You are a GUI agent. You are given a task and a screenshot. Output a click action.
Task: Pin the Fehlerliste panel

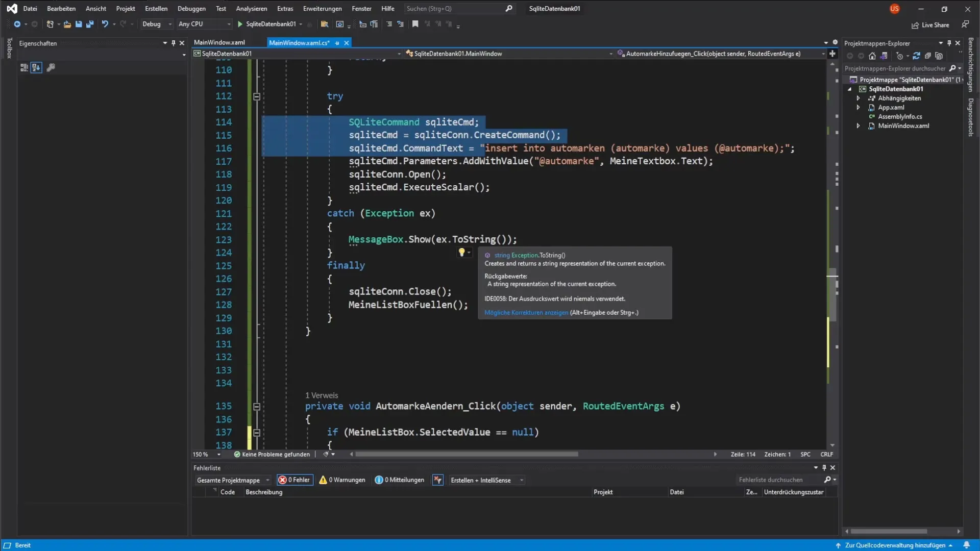(824, 468)
